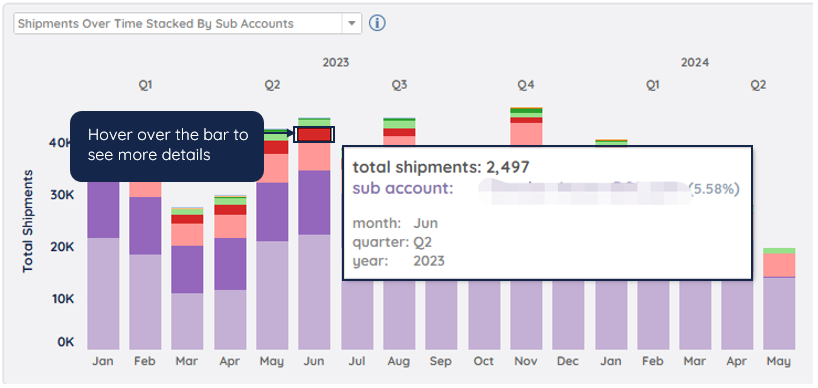Click the pink segment of May 2024 bar

coord(779,265)
